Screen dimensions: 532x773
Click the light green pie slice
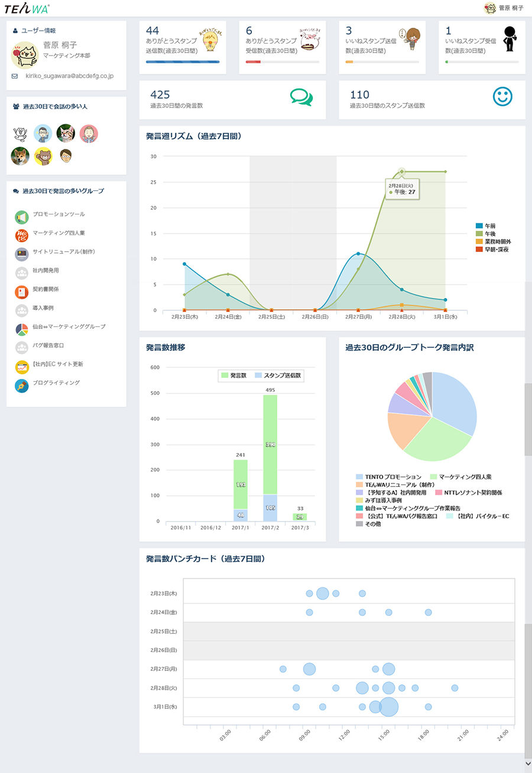click(x=437, y=443)
